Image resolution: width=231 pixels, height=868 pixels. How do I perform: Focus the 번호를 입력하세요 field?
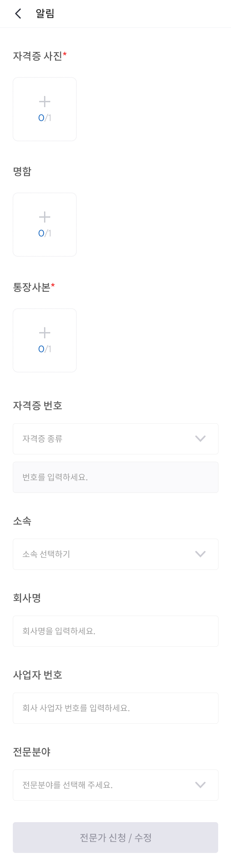(x=115, y=477)
